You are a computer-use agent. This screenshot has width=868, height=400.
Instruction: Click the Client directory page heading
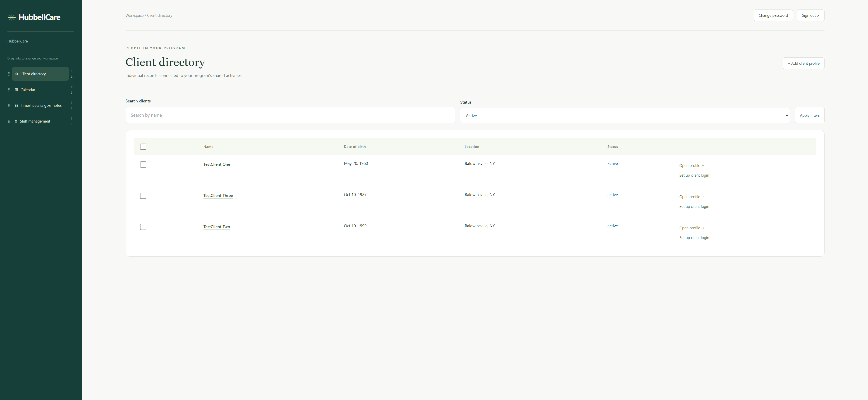165,62
